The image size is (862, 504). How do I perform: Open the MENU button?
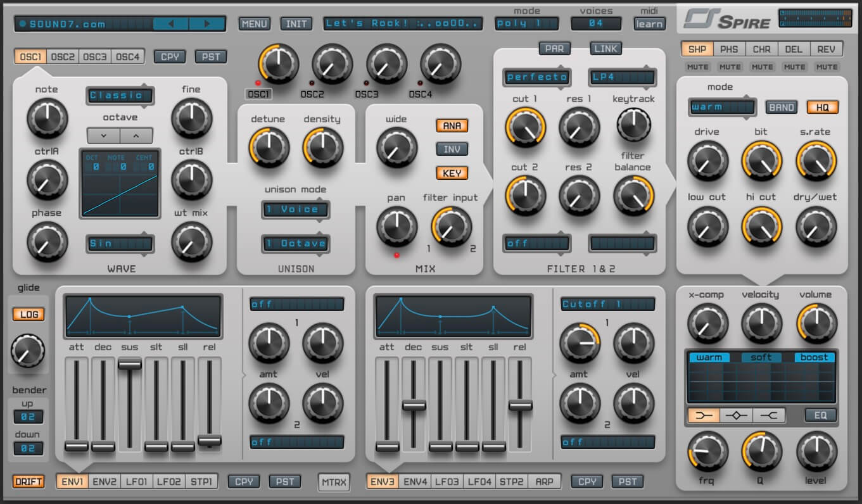click(x=255, y=24)
